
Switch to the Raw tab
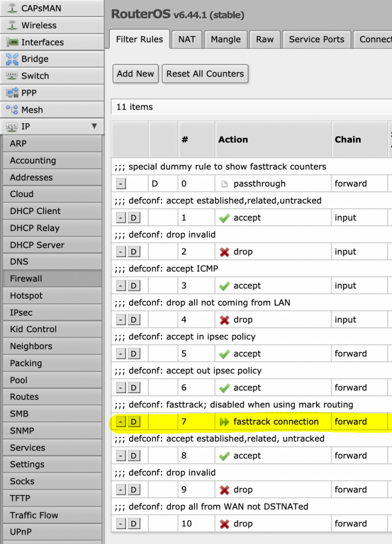(265, 39)
